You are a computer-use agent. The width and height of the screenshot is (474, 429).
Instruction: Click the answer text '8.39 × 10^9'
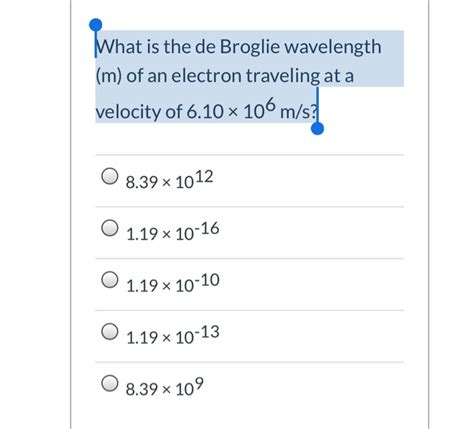165,386
